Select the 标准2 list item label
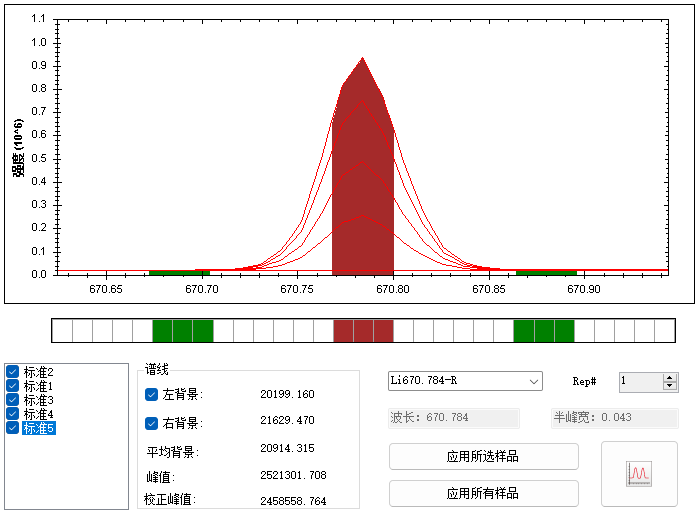 [x=39, y=372]
